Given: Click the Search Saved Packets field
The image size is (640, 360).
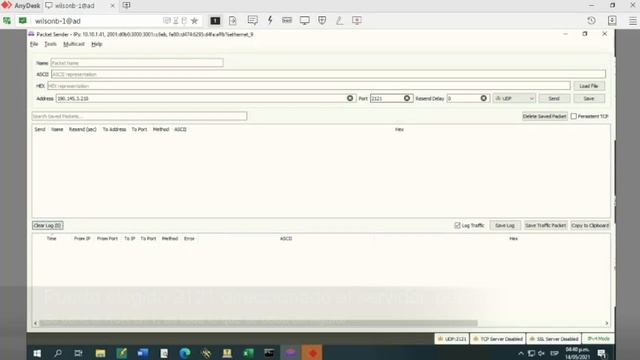Looking at the screenshot, I should pos(139,116).
